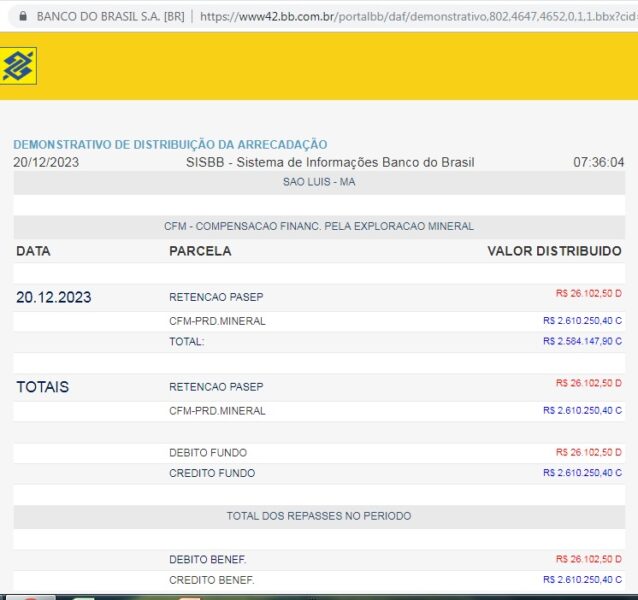Screen dimensions: 638x600
Task: Select the DEBITO FUNDO value R$ 26.102,50 D
Action: click(589, 452)
